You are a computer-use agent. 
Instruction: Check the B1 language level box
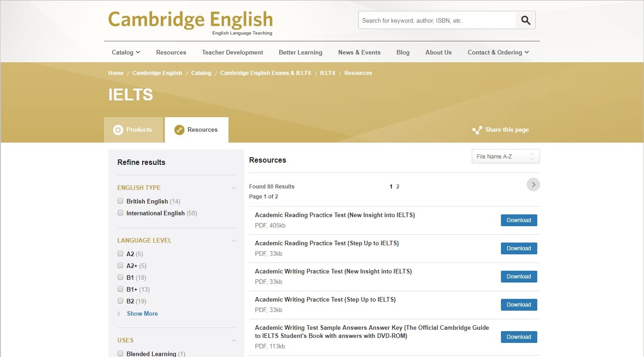click(120, 277)
